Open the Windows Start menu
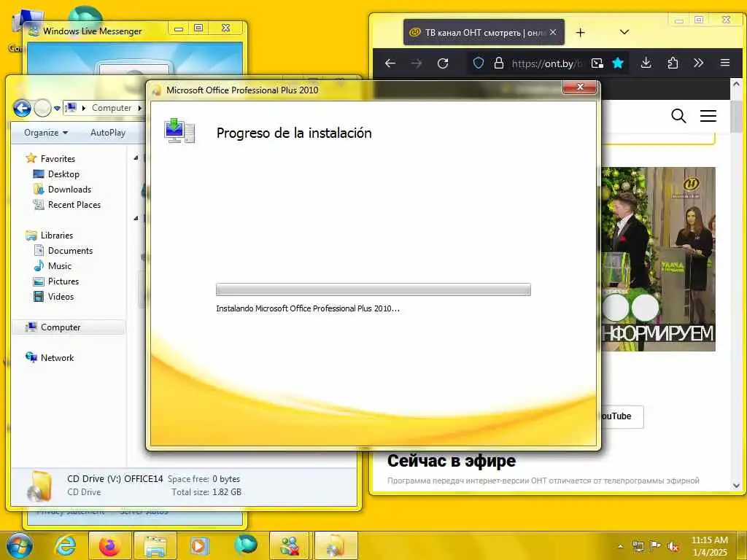 [x=20, y=545]
